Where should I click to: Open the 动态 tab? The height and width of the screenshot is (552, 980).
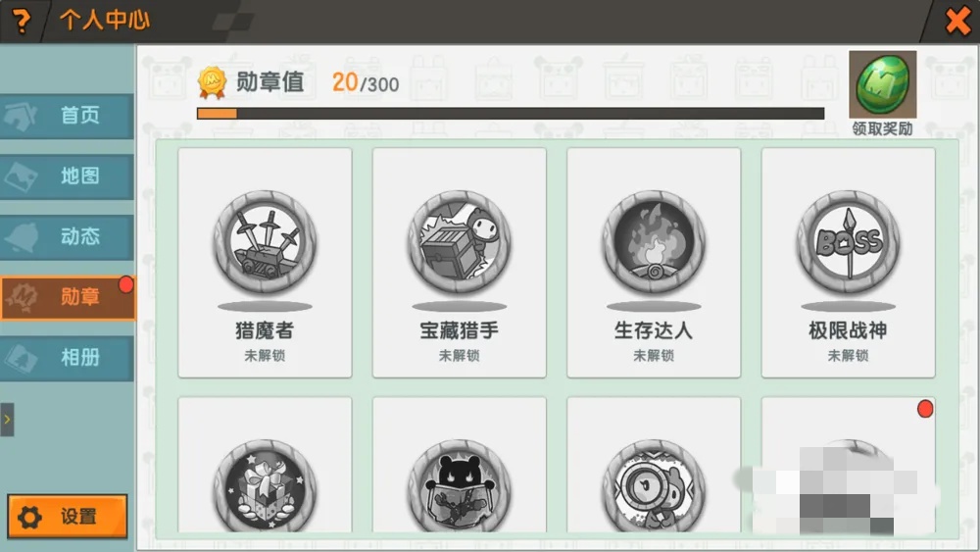click(67, 237)
